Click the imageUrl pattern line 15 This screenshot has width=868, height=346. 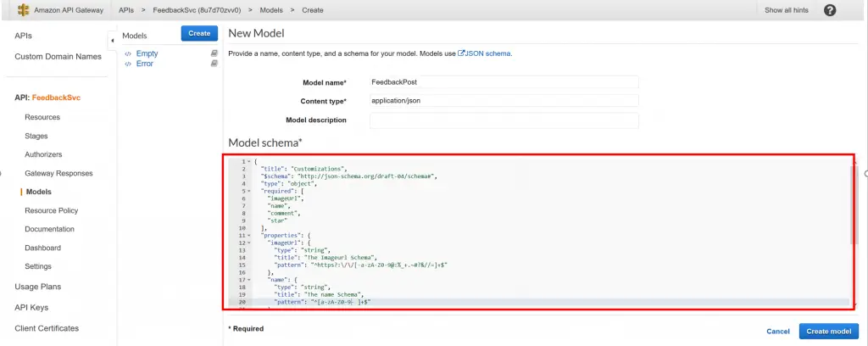click(x=361, y=265)
